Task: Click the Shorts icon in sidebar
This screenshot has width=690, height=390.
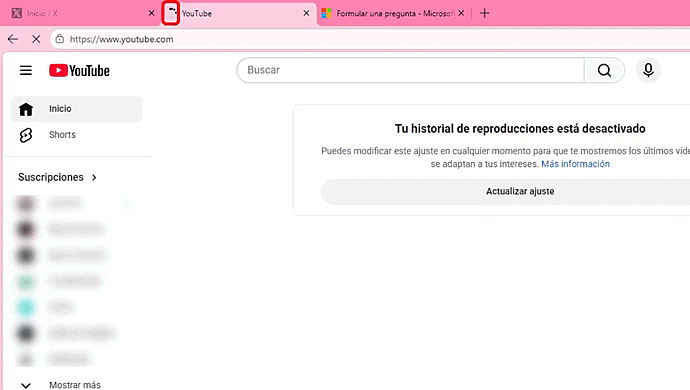Action: [26, 135]
